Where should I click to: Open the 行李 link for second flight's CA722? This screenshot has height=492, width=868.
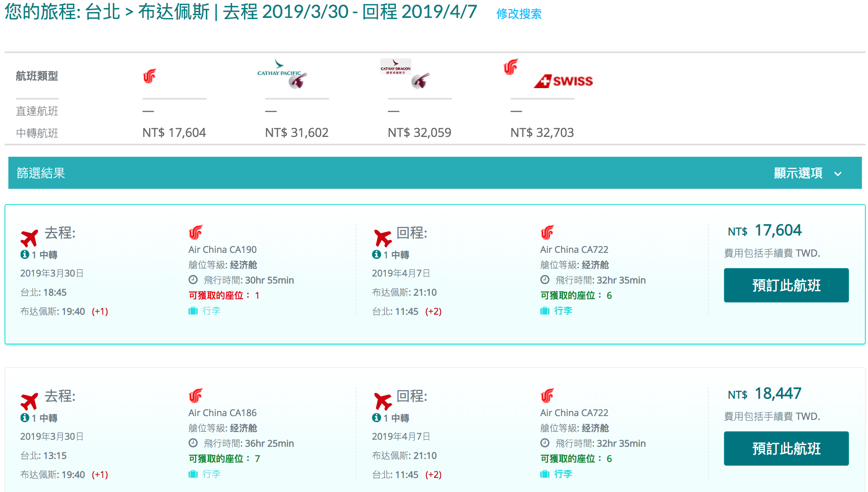tap(563, 474)
